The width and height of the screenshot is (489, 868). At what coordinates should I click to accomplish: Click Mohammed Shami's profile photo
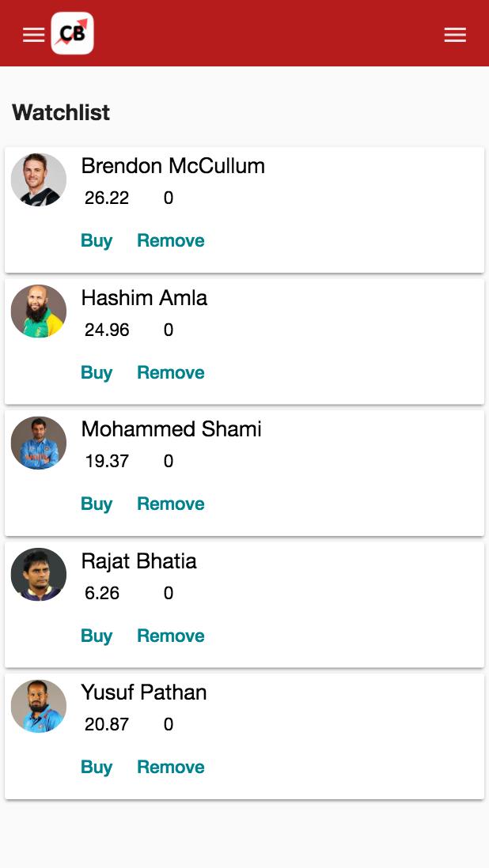[39, 443]
